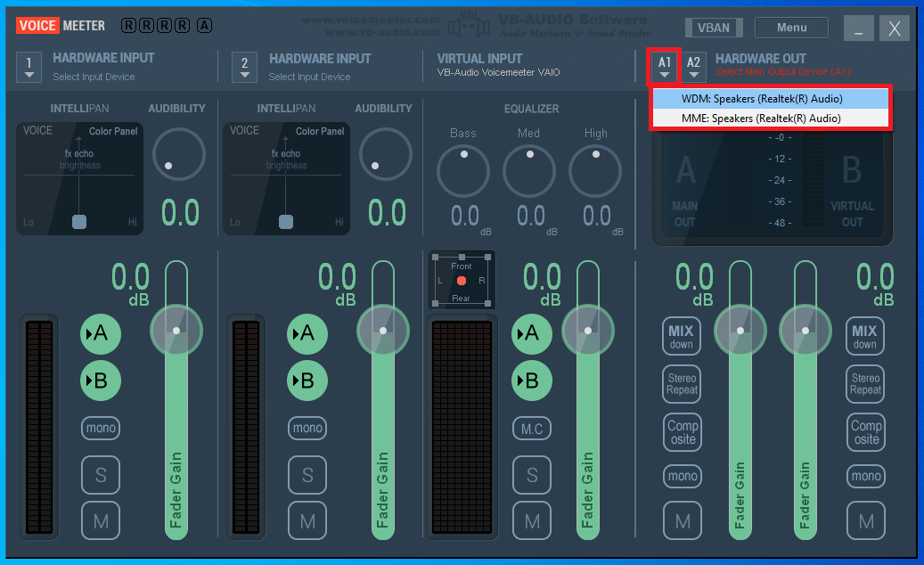Click the Audibility knob of input 2
924x565 pixels.
pos(386,154)
